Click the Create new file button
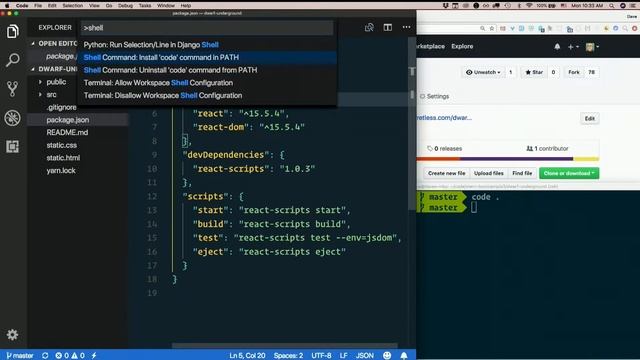The width and height of the screenshot is (640, 360). tap(447, 173)
